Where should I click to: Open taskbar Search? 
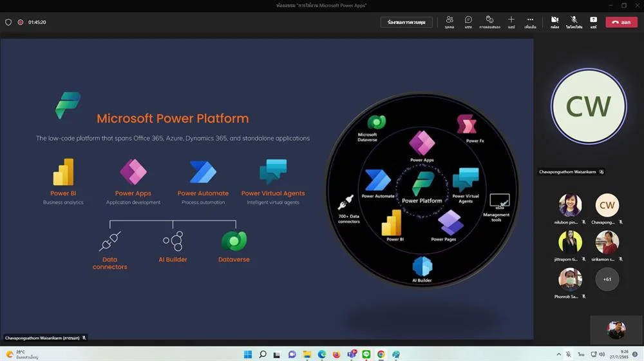coord(263,355)
